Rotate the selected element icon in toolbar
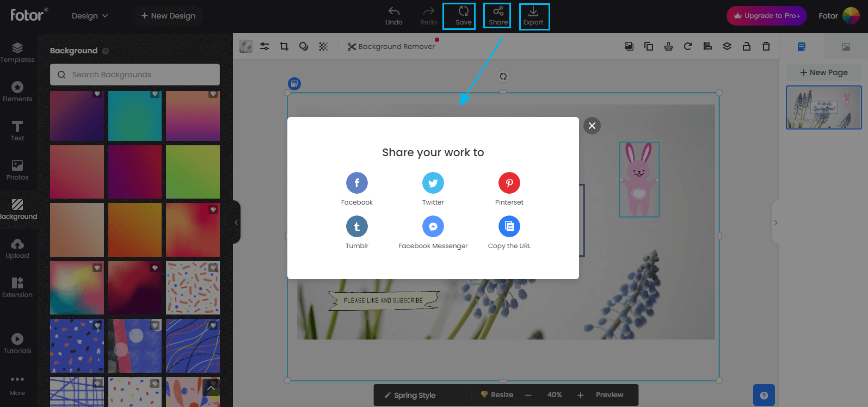868x407 pixels. click(688, 46)
